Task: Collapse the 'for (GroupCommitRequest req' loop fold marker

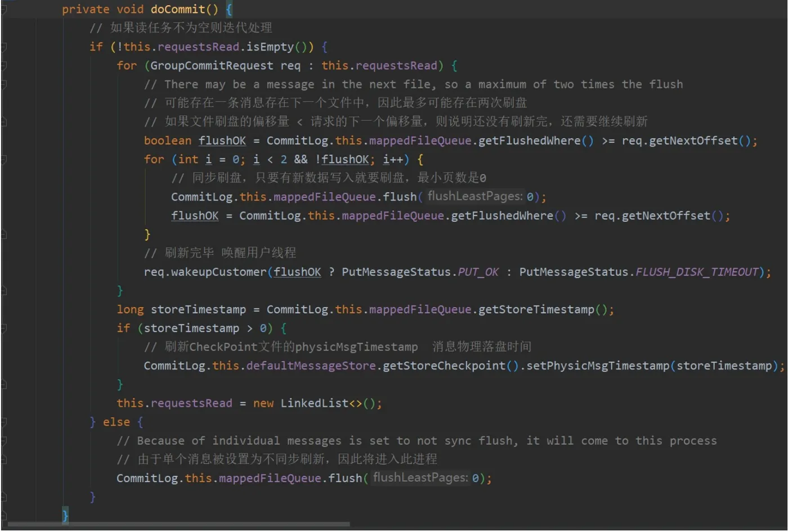Action: [x=3, y=66]
